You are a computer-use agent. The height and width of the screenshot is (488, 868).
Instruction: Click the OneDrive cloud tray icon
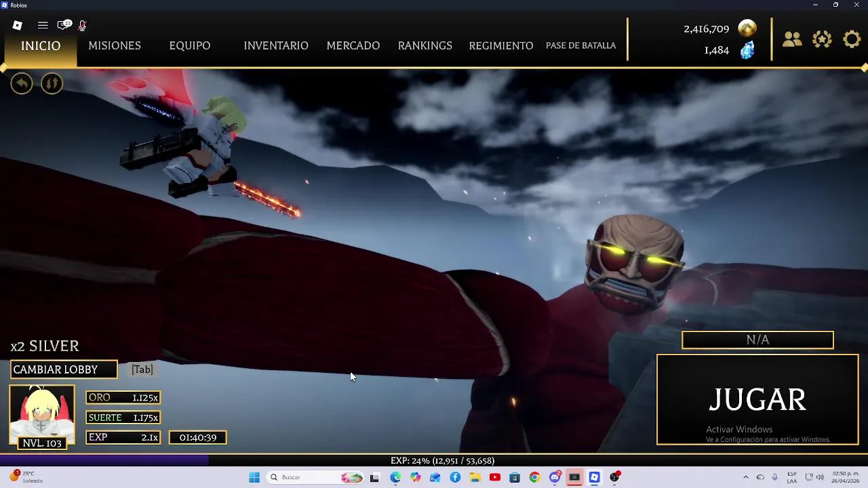coord(760,477)
